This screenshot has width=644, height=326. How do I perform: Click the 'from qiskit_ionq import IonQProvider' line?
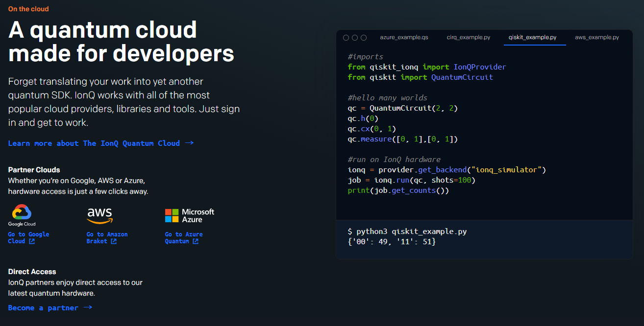[x=427, y=67]
